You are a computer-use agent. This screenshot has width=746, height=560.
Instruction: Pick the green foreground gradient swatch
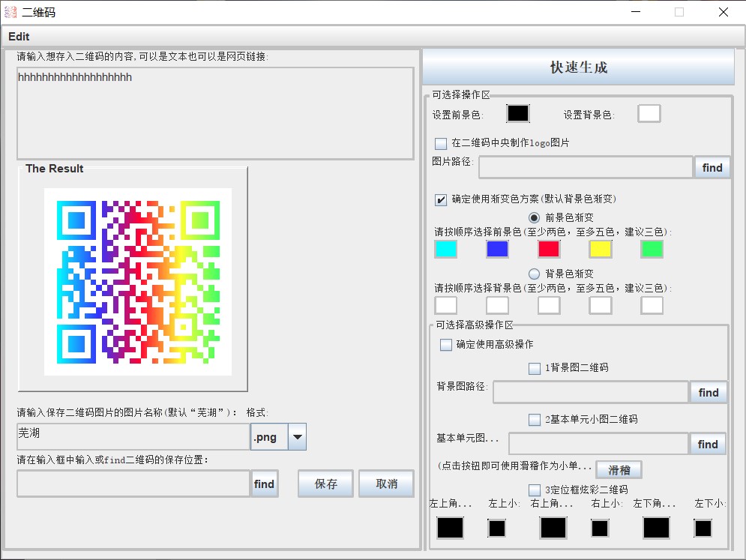pos(652,250)
